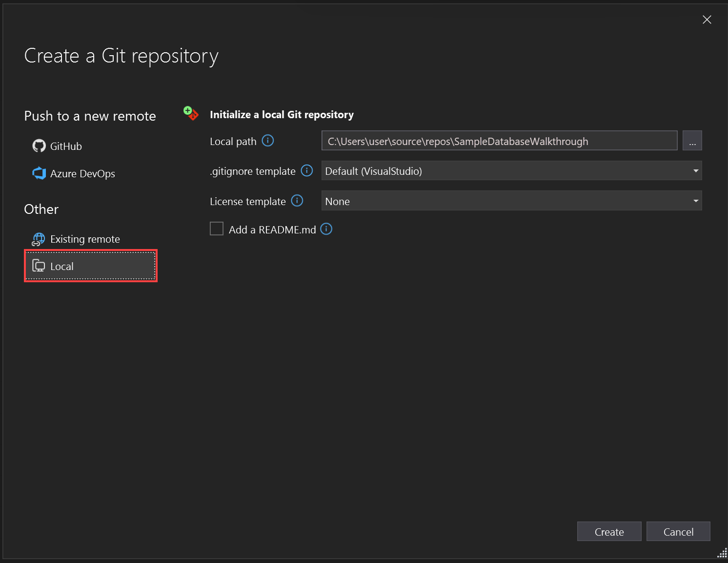Viewport: 728px width, 563px height.
Task: Click the .gitignore template info icon
Action: pyautogui.click(x=307, y=171)
